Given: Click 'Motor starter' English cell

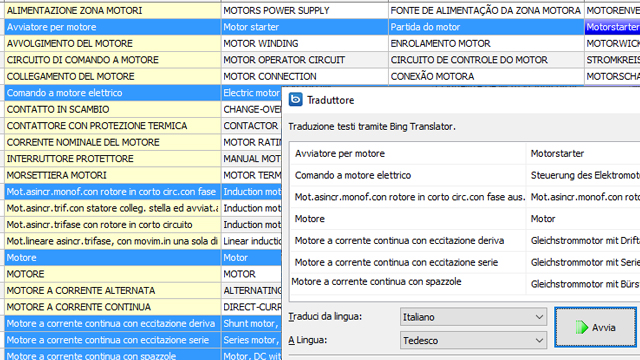Looking at the screenshot, I should pos(304,27).
